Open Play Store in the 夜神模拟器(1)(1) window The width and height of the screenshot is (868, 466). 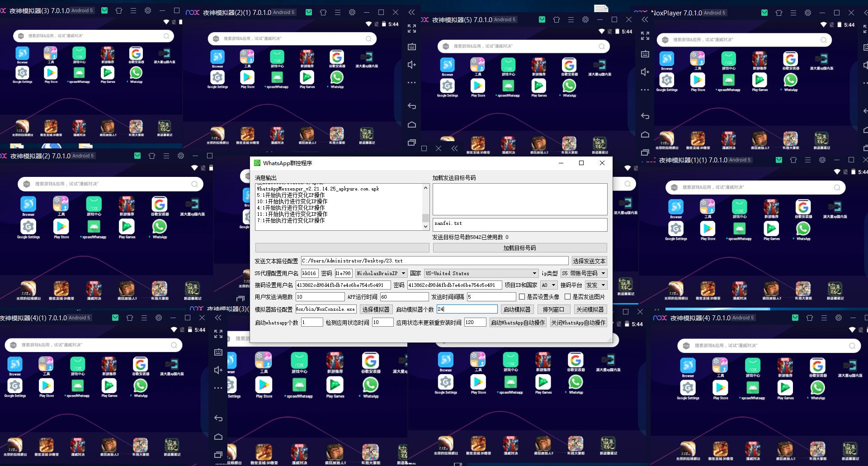tap(708, 229)
